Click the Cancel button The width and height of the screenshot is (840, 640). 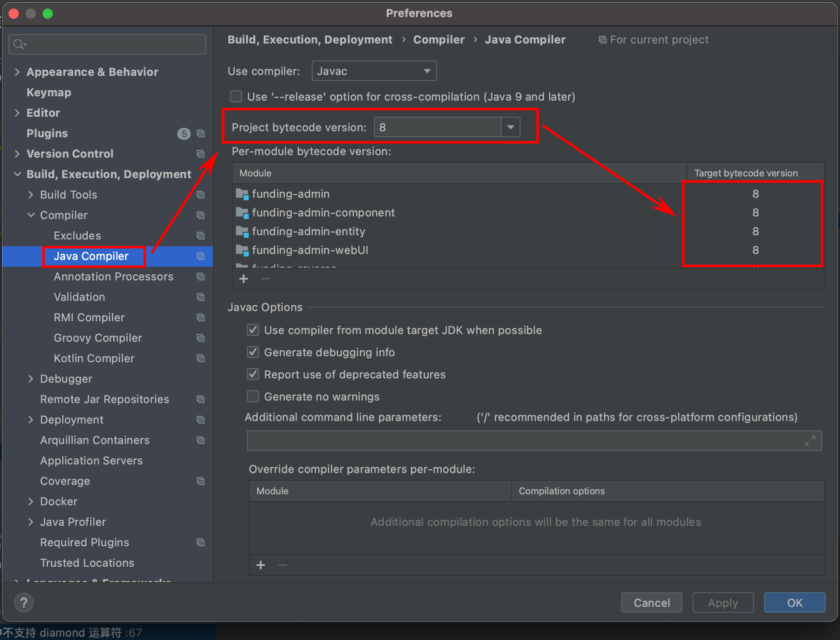tap(651, 603)
